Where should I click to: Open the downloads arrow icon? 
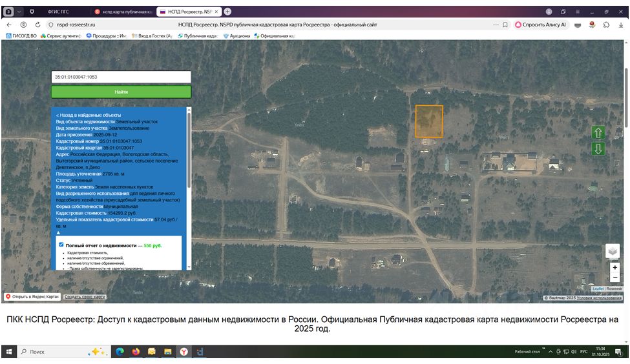621,25
